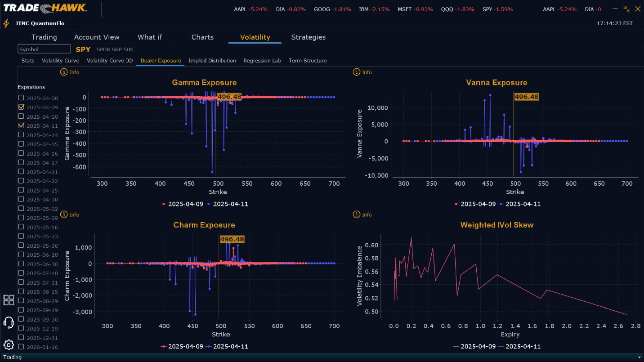The height and width of the screenshot is (362, 644).
Task: Check the 2025-05-16 expiration checkbox
Action: point(21,227)
